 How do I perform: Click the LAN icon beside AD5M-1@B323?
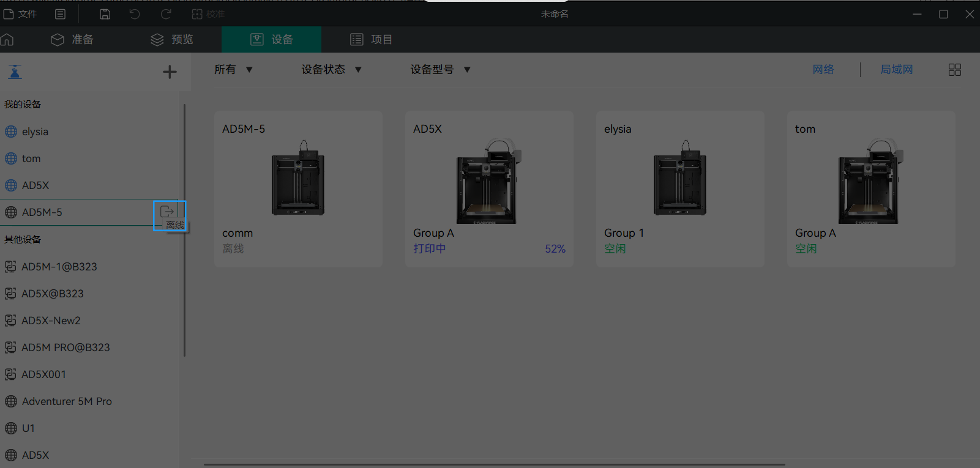point(10,267)
